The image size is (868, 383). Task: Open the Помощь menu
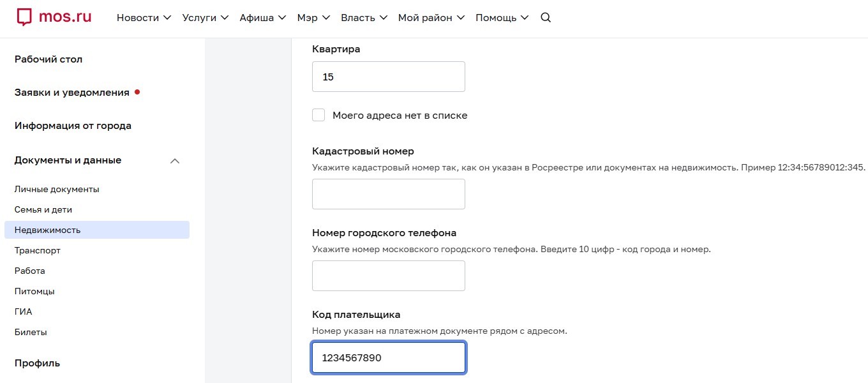(502, 18)
